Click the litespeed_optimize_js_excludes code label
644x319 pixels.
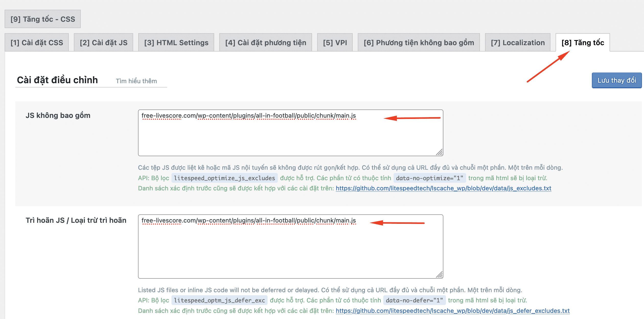(x=224, y=178)
